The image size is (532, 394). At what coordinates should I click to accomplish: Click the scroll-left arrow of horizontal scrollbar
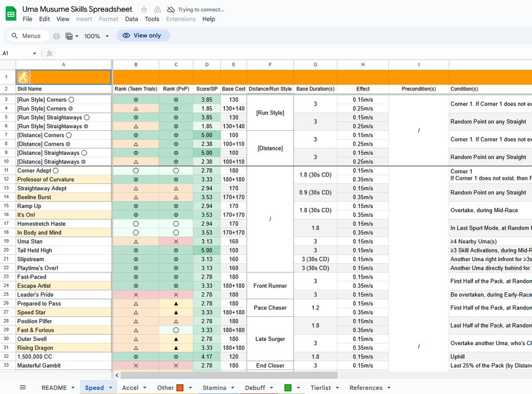click(117, 375)
